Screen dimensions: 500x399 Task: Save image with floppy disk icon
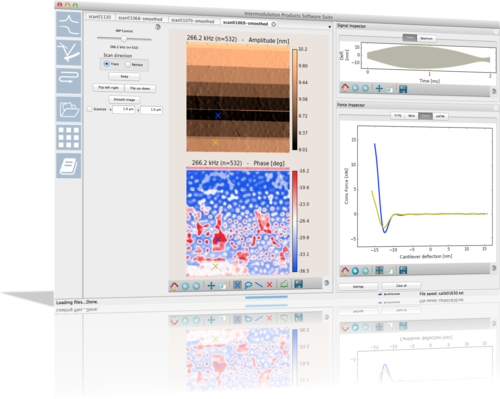click(x=298, y=284)
